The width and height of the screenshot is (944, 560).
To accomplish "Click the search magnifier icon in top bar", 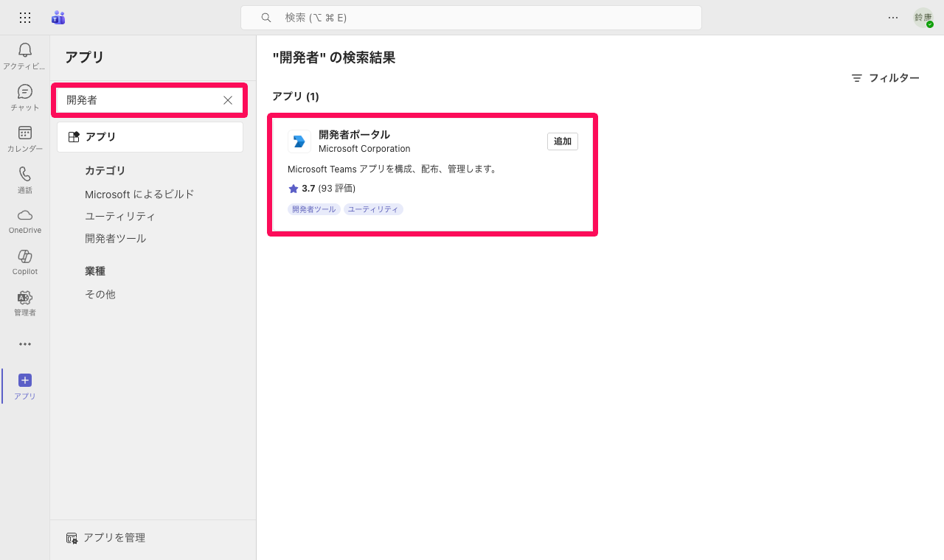I will point(266,18).
